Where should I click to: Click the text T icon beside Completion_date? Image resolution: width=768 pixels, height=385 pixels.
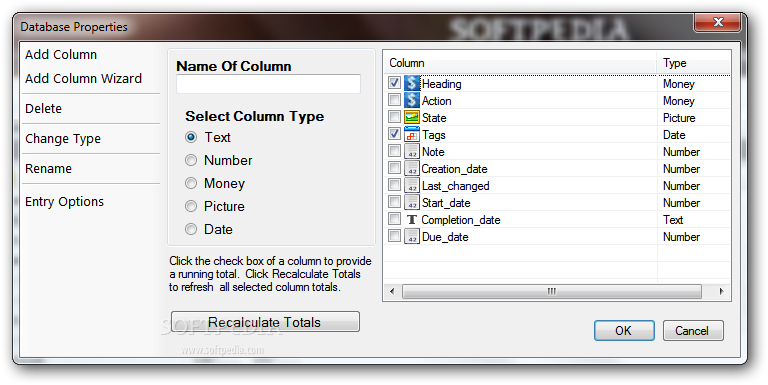[x=412, y=219]
